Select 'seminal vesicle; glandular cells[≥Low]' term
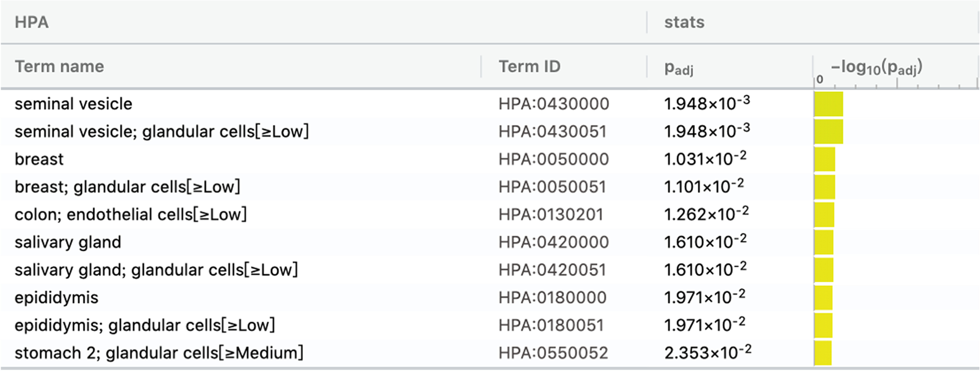Viewport: 980px width, 371px height. coord(161,131)
